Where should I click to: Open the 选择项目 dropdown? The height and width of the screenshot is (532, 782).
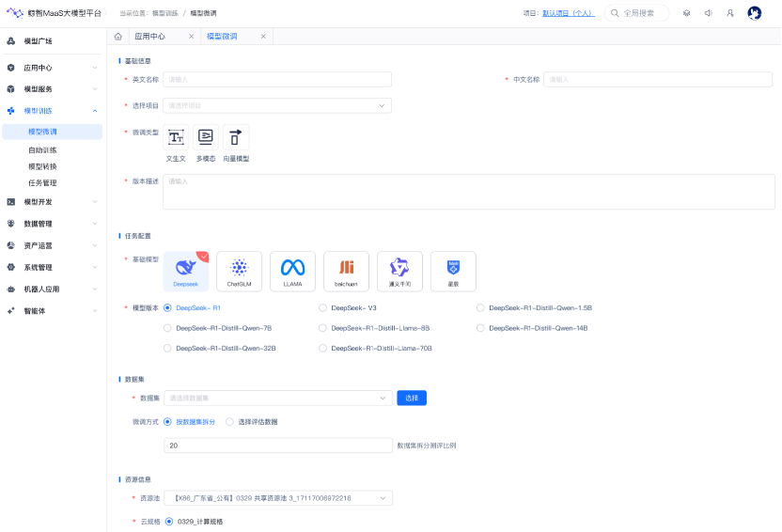[277, 105]
